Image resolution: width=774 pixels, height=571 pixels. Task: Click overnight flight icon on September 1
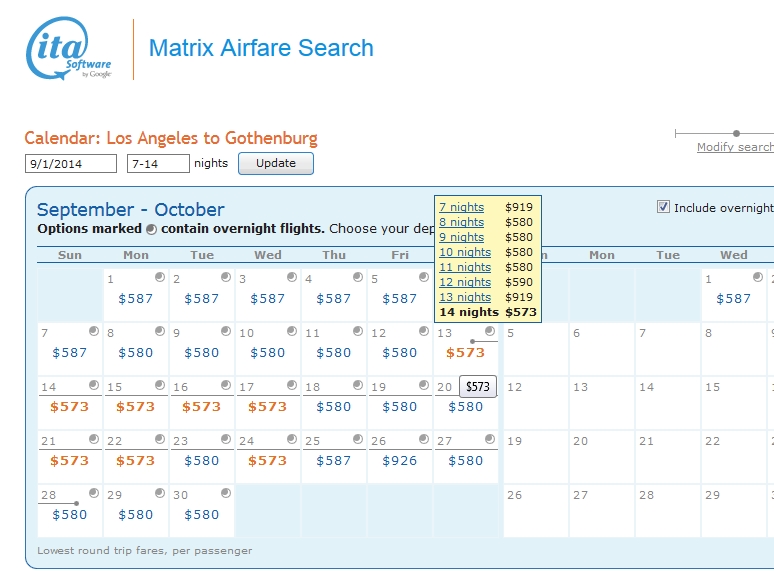pos(160,277)
